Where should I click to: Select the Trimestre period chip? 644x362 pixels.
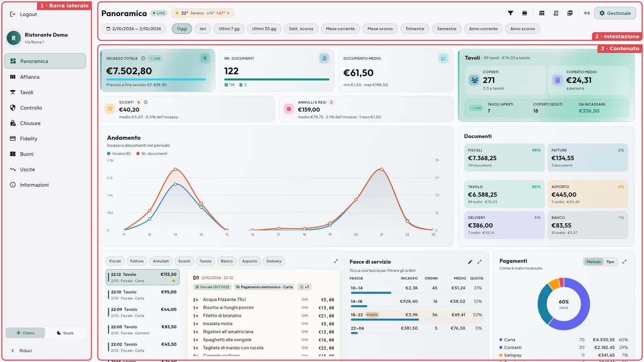(x=415, y=29)
